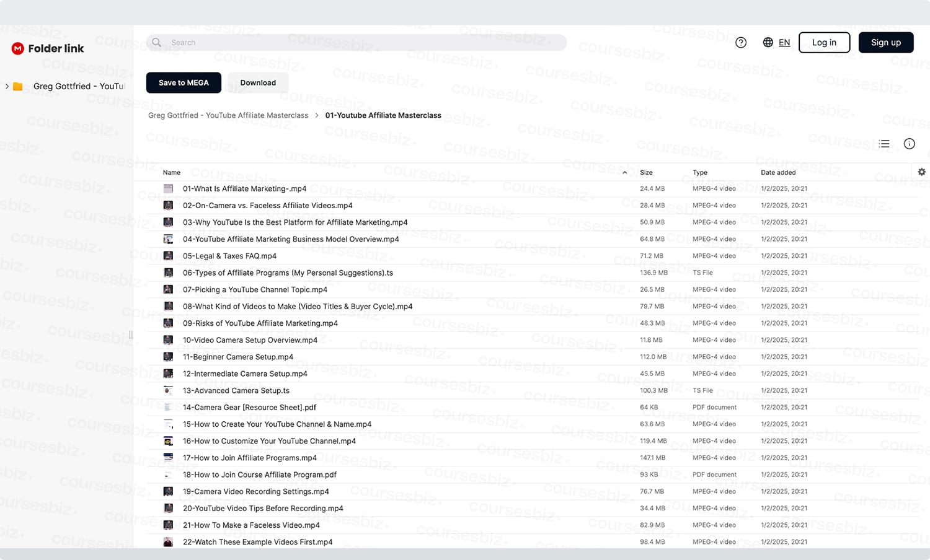Click file icon of 18-How to Join Course Affiliate Program.pdf

pos(168,475)
